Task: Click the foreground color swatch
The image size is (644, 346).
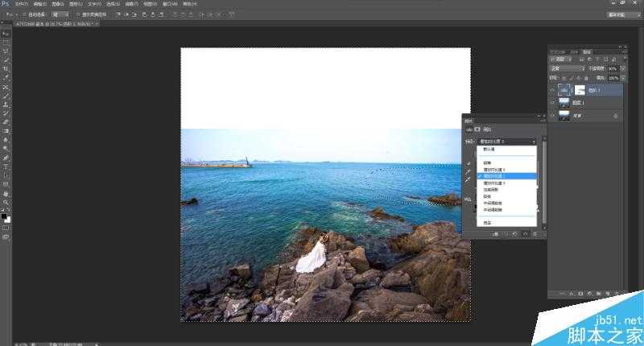Action: (x=4, y=215)
